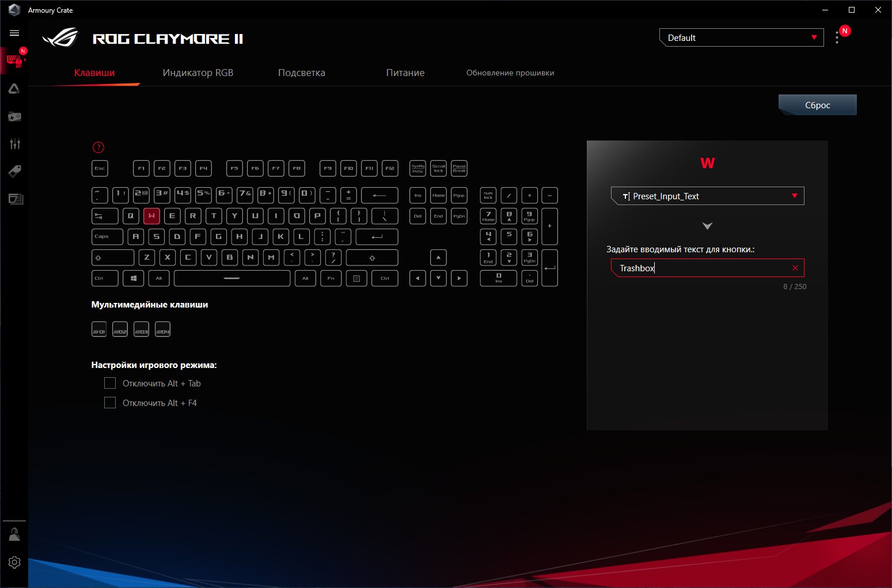The height and width of the screenshot is (588, 892).
Task: Select the right Ctrl key on the layout
Action: tap(385, 278)
